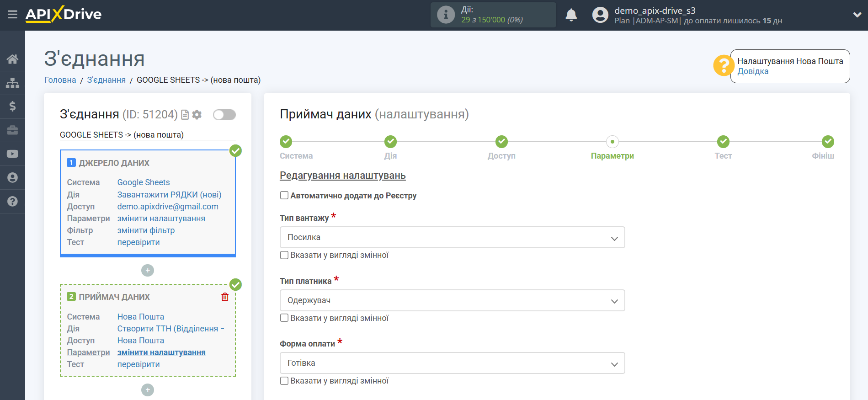Open the hamburger menu
The height and width of the screenshot is (400, 868).
tap(12, 15)
